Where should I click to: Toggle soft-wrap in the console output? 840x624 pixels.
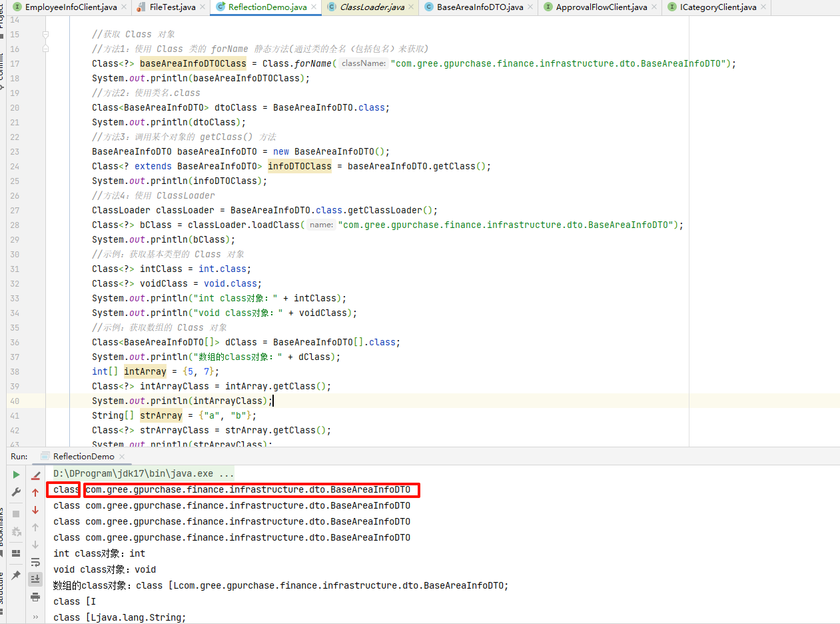click(35, 562)
